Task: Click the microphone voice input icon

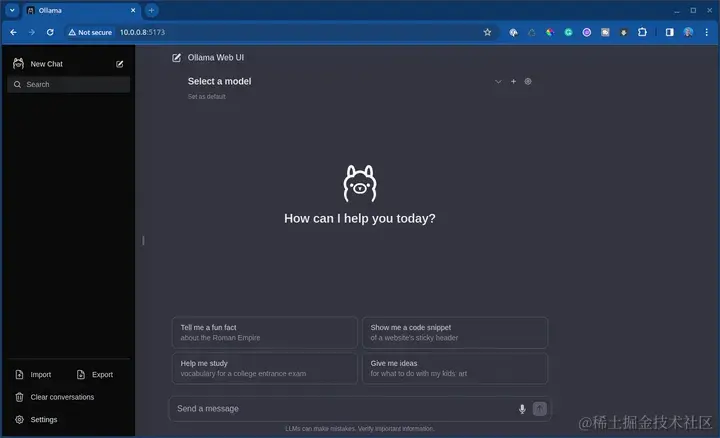Action: point(522,409)
